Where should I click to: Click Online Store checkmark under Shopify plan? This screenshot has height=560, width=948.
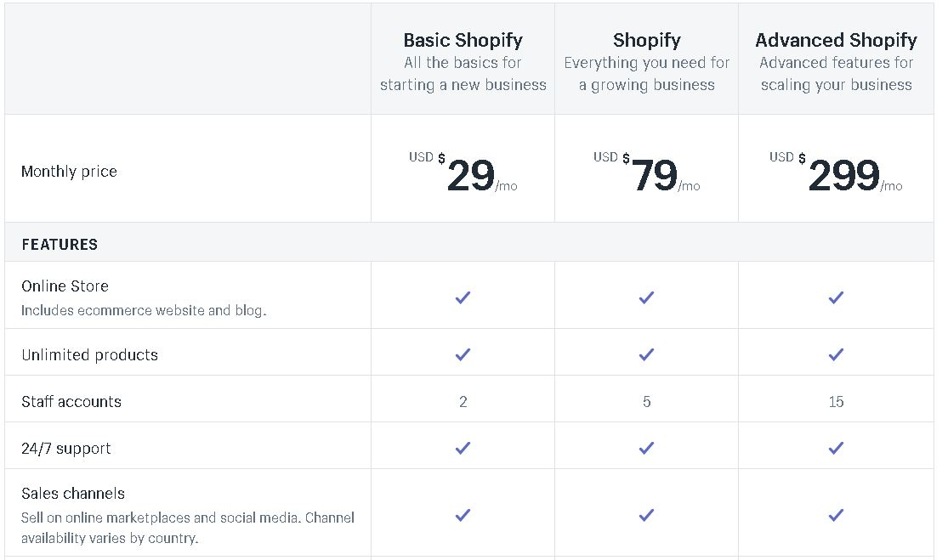[646, 297]
